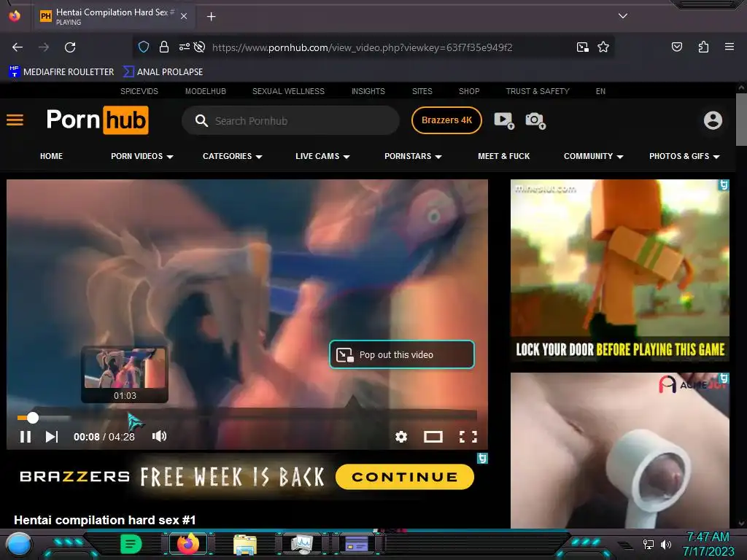Open the site permissions icon

[x=185, y=47]
